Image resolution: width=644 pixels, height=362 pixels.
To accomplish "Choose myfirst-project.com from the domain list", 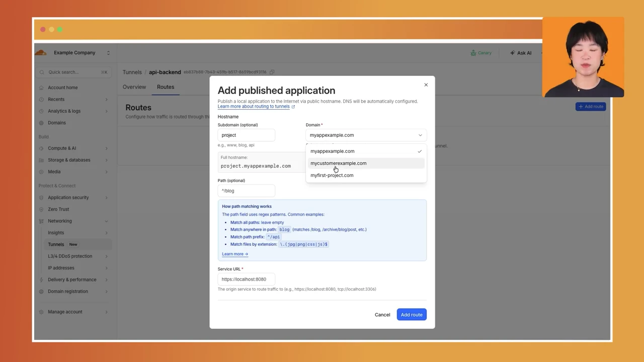I will click(366, 175).
